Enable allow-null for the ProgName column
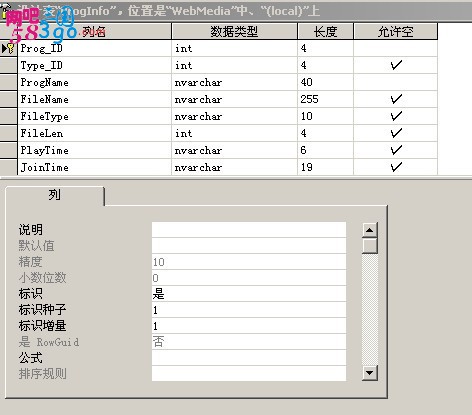 (x=396, y=82)
